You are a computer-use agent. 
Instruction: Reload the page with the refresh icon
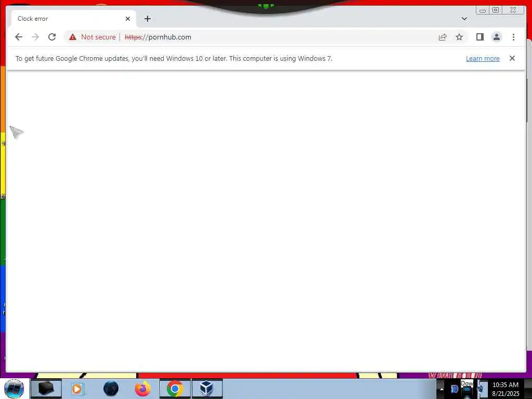(52, 37)
